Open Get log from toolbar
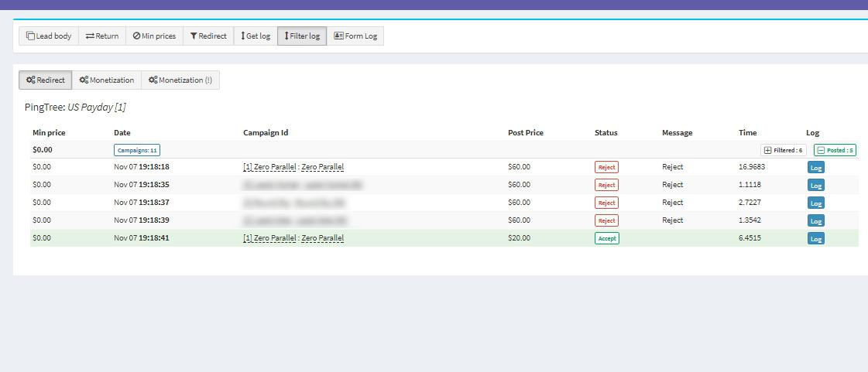This screenshot has height=372, width=868. point(256,36)
